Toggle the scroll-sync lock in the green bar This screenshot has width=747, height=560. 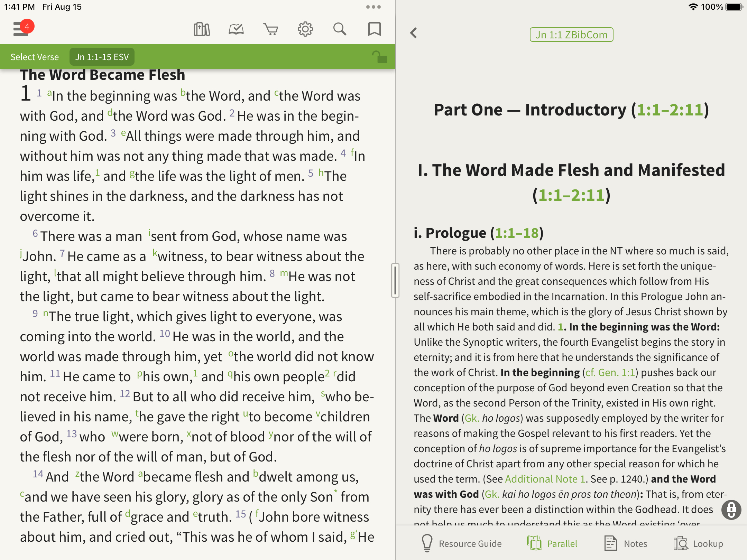pyautogui.click(x=379, y=57)
